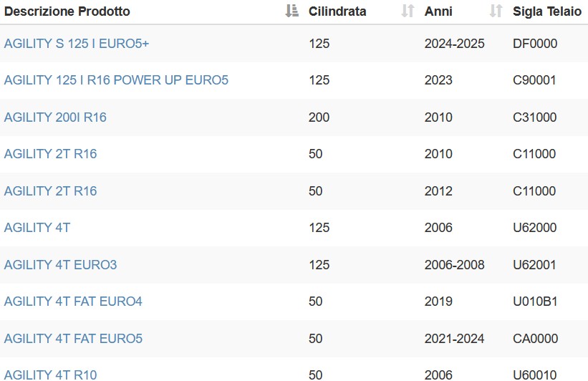Click the Descrizione Prodotto column header
The height and width of the screenshot is (381, 588).
tap(67, 11)
